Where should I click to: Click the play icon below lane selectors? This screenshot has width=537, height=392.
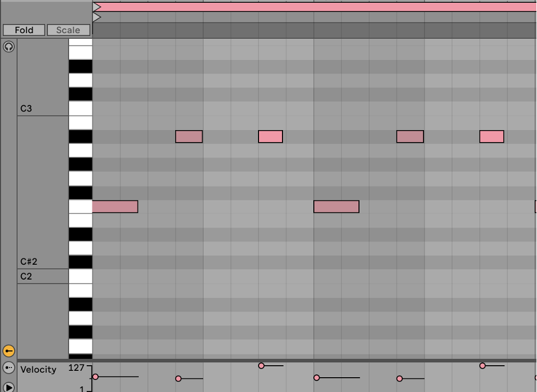coord(9,387)
